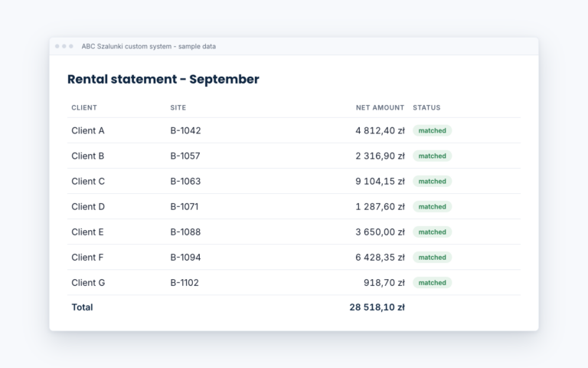Select site B-1088
The image size is (588, 368).
tap(185, 232)
